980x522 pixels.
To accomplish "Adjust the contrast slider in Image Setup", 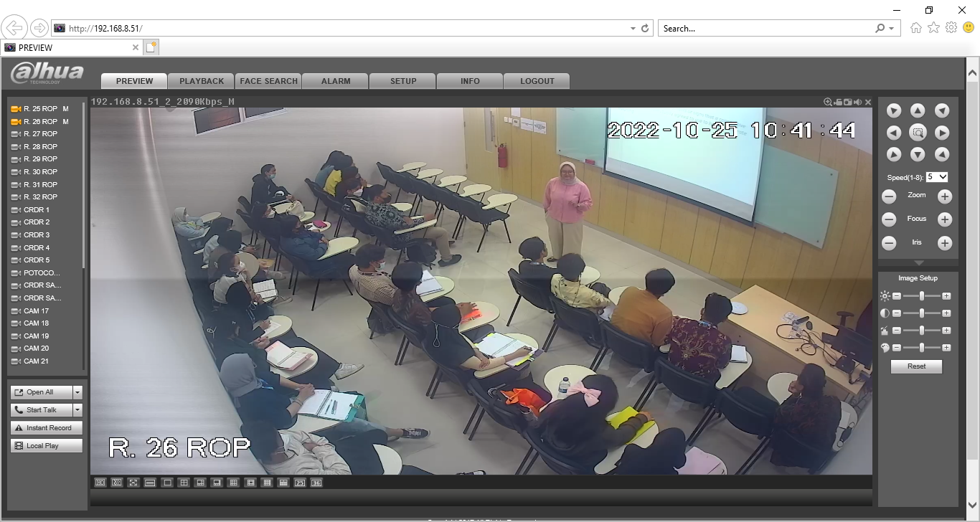I will 922,313.
